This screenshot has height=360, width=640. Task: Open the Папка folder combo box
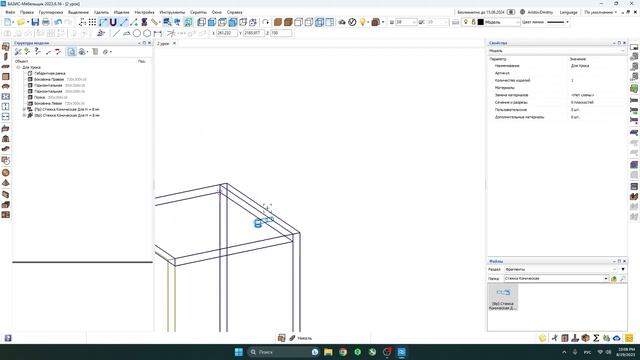[x=556, y=278]
